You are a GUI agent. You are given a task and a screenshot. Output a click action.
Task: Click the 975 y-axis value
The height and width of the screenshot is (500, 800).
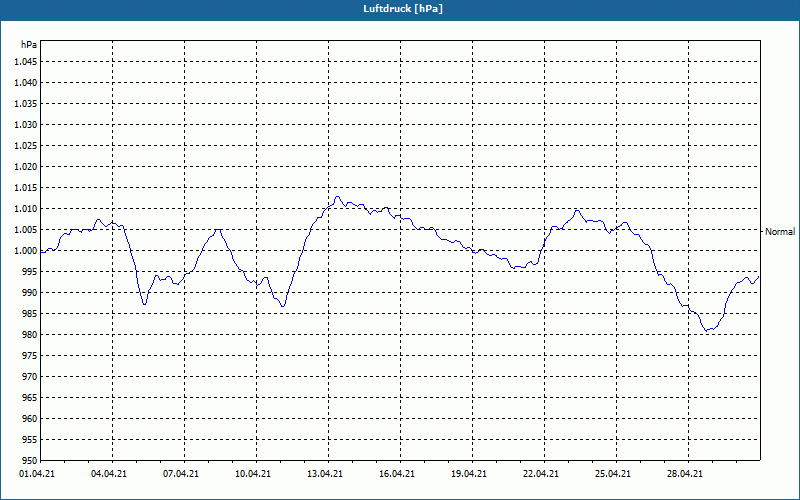[x=30, y=356]
